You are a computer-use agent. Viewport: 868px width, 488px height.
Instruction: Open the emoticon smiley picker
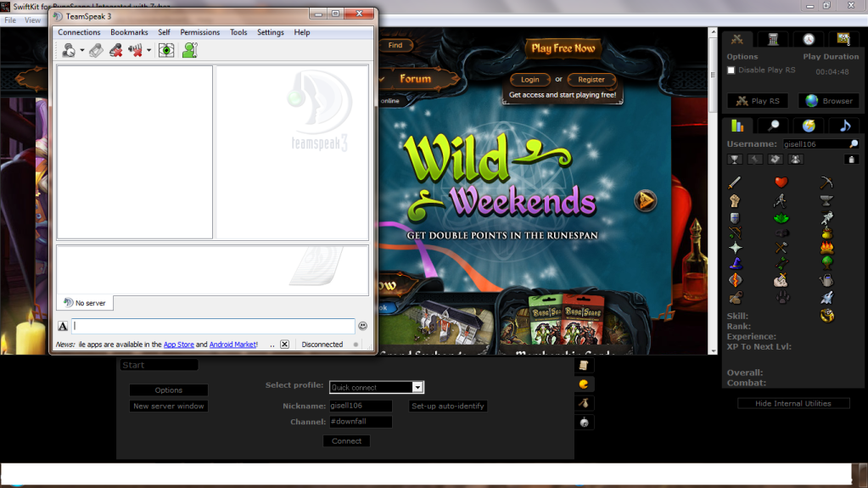(363, 326)
